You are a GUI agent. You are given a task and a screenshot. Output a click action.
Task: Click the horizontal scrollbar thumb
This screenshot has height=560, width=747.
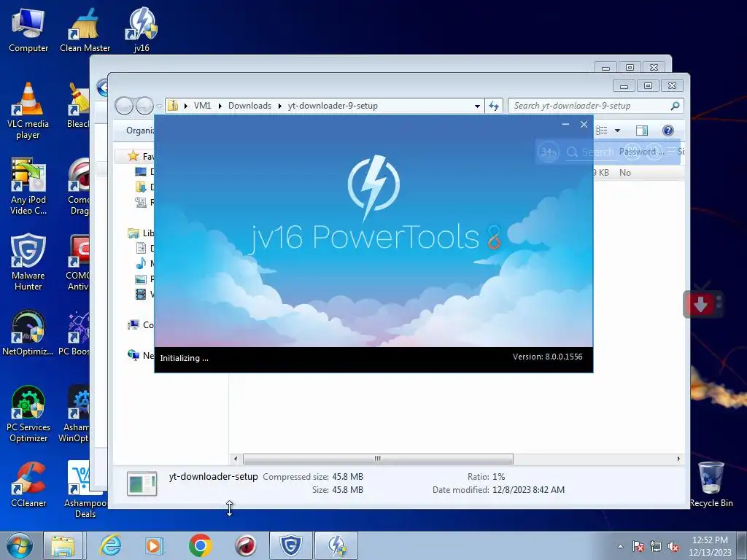(x=378, y=459)
